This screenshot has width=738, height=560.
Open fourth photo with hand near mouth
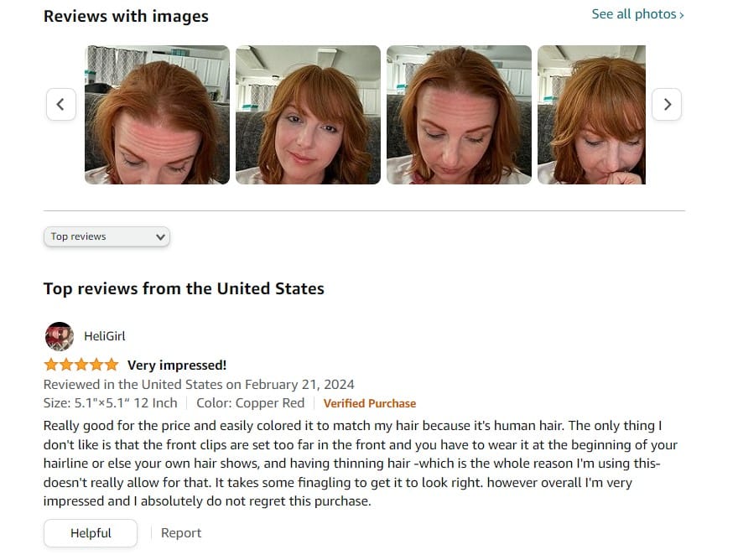click(591, 114)
